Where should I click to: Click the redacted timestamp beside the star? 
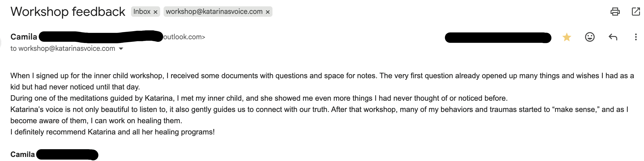[x=498, y=38]
